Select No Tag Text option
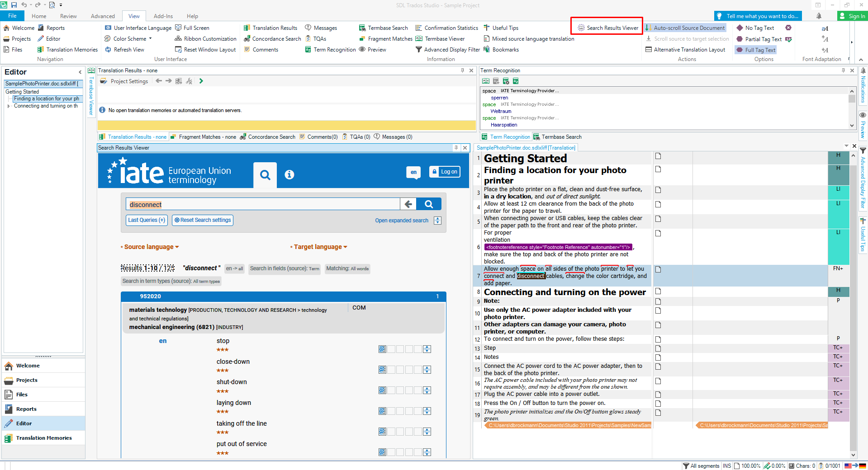Viewport: 868px width, 470px height. pos(755,28)
